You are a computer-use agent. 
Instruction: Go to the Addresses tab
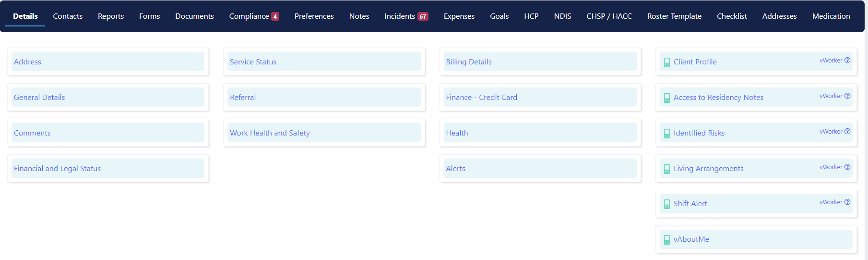[780, 16]
